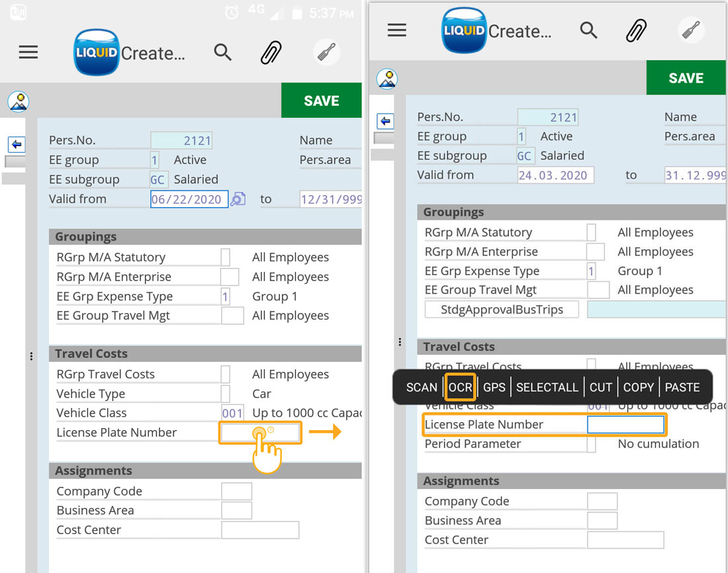728x573 pixels.
Task: Open hamburger menu on the right phone screen
Action: point(397,30)
